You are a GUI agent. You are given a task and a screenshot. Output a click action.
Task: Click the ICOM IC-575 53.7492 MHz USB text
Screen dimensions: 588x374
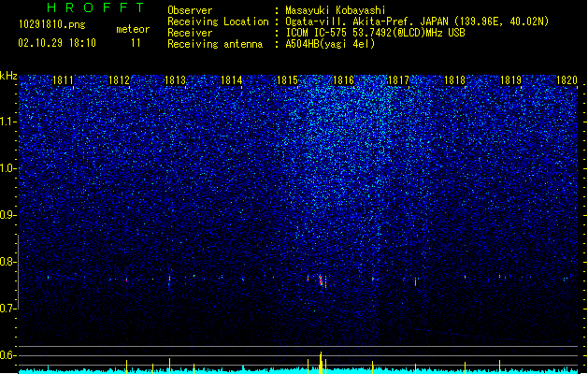pos(375,33)
